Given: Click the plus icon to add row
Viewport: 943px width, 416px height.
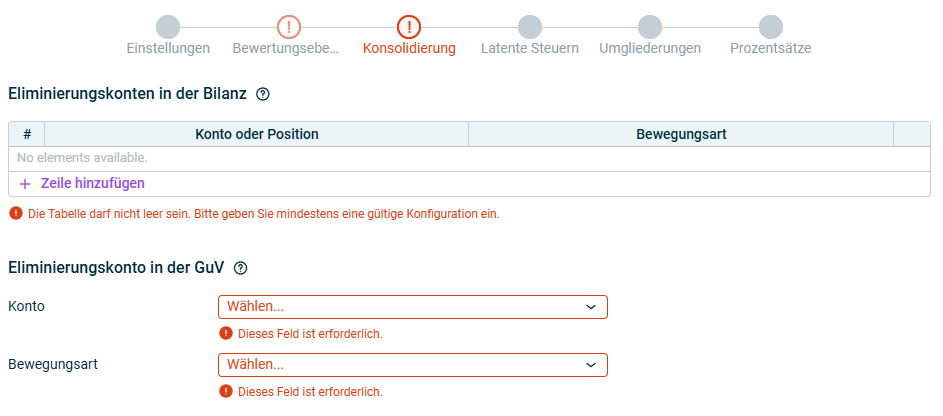Looking at the screenshot, I should point(25,184).
